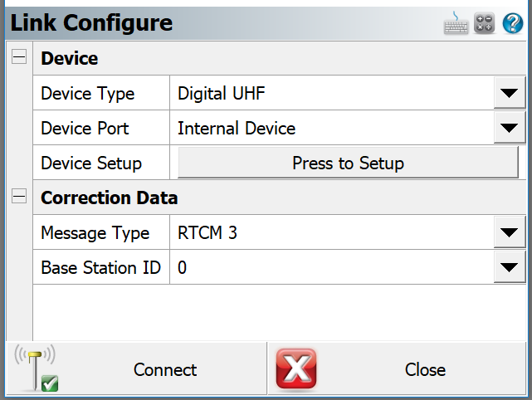Click the Connect button label
The image size is (532, 400).
(x=165, y=370)
